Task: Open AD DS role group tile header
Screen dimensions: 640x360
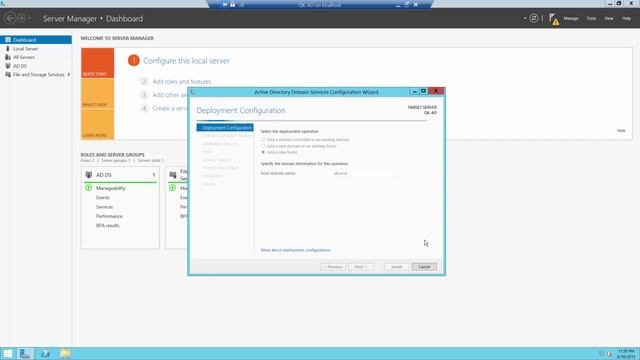Action: tap(120, 175)
